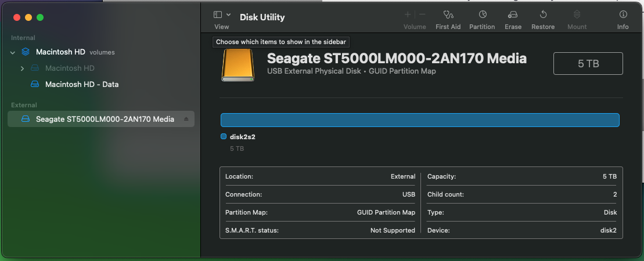Click the green full-screen window button
Viewport: 644px width, 261px height.
[40, 17]
